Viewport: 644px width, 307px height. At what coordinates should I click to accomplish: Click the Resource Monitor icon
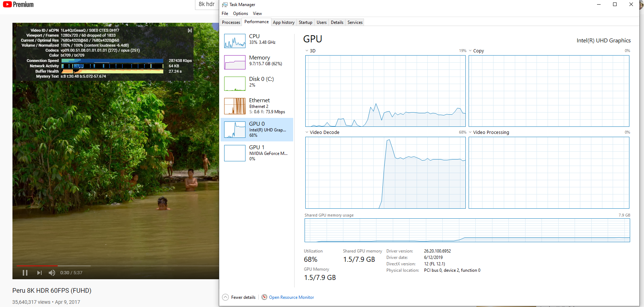pyautogui.click(x=264, y=297)
